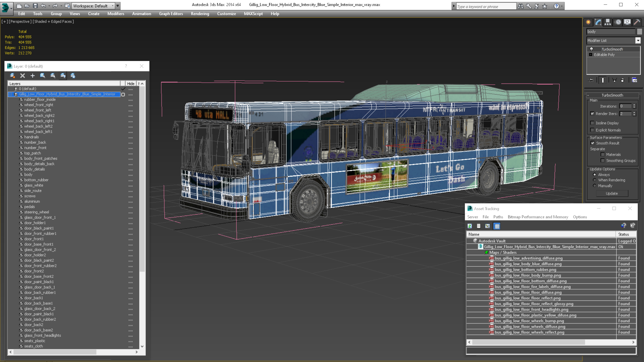Click the Save File floppy disk icon

click(x=35, y=6)
